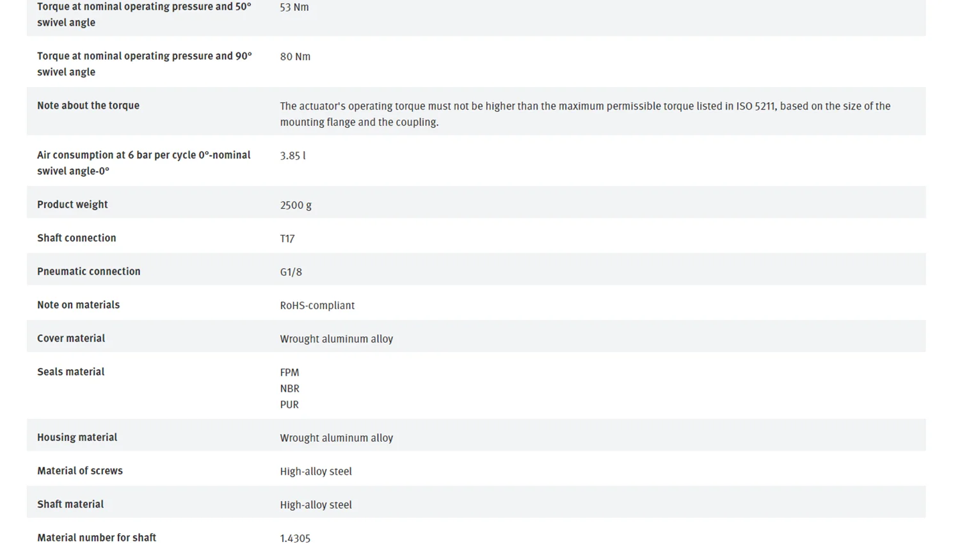Click the RoHS-compliant materials note
The width and height of the screenshot is (960, 560).
[x=317, y=305]
